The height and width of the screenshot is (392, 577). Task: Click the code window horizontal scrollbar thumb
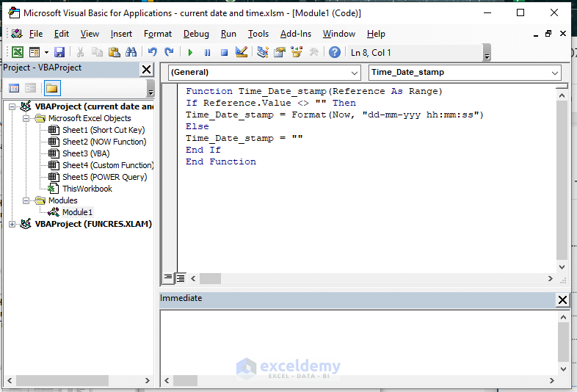click(210, 279)
